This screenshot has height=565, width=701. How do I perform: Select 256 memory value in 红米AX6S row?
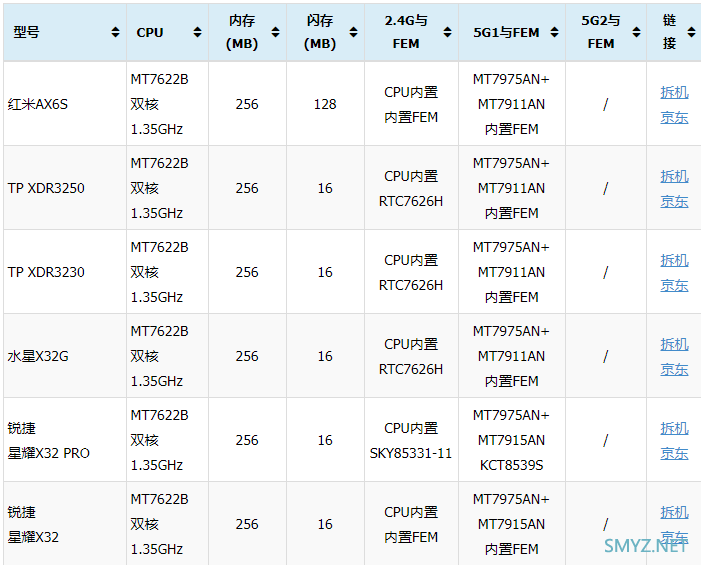point(247,104)
